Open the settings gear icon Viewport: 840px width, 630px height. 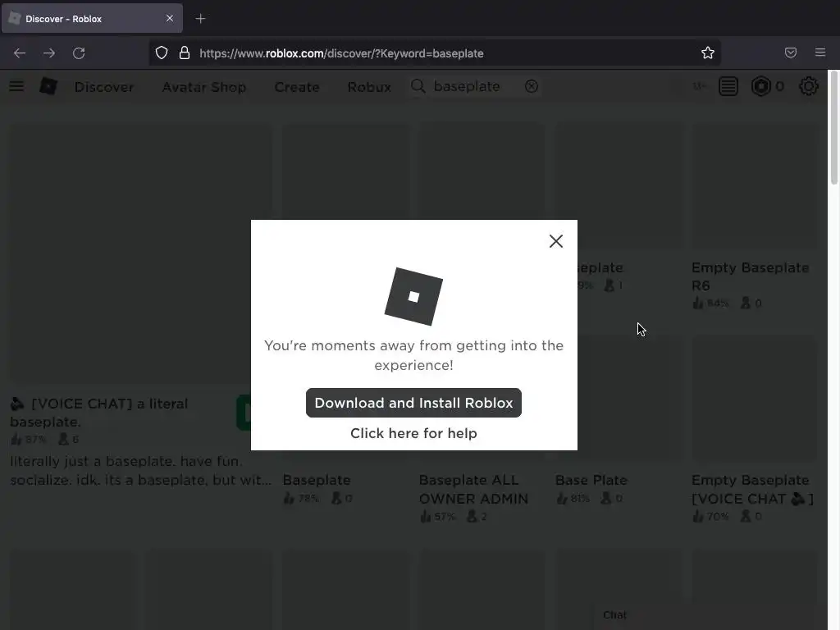click(x=808, y=86)
